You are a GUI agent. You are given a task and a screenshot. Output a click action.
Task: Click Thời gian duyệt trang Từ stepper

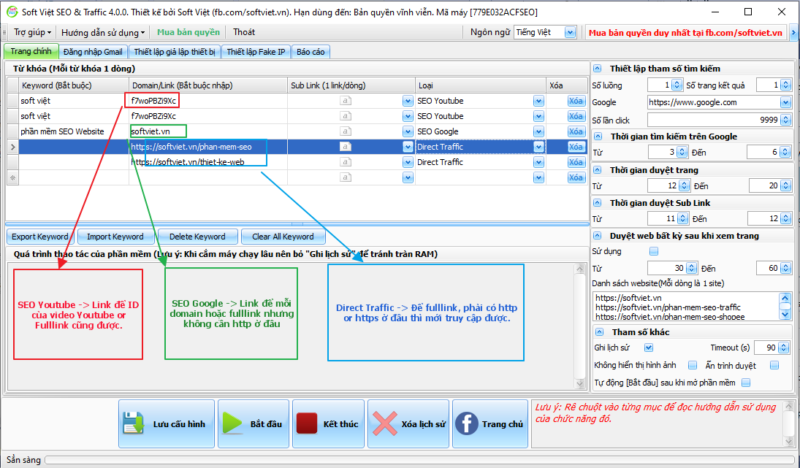tap(684, 186)
